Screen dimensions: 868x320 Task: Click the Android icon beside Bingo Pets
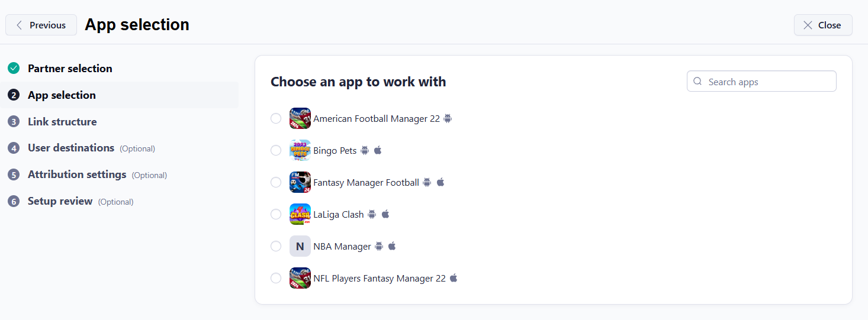[365, 150]
